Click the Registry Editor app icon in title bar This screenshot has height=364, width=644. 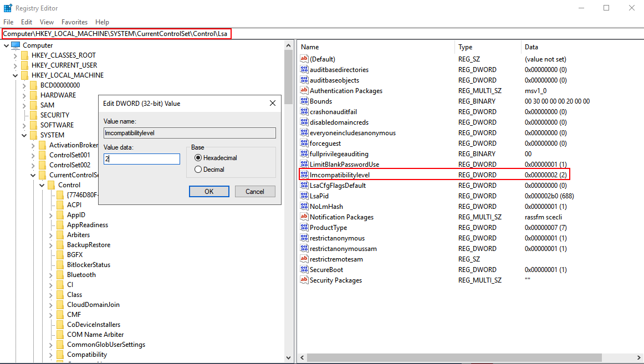click(x=8, y=8)
